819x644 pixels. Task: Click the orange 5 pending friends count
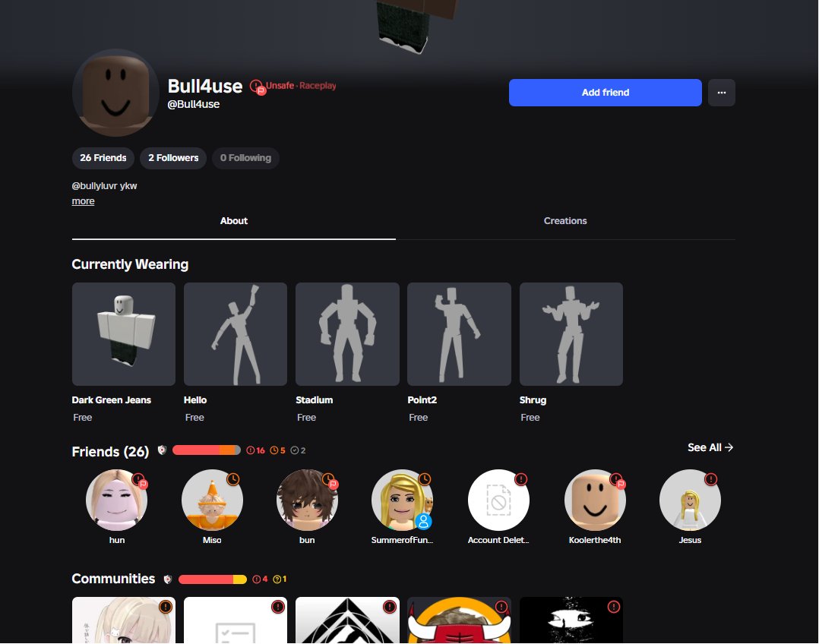[x=277, y=450]
